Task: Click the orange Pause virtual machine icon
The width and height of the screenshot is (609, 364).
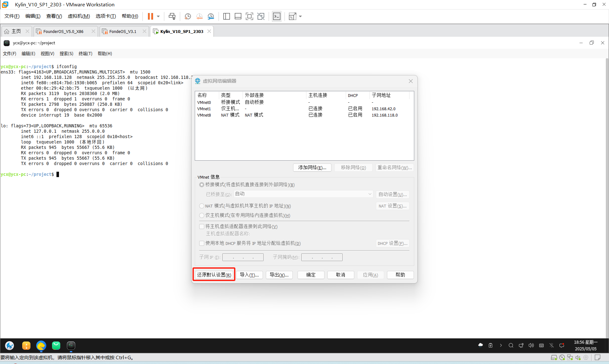Action: coord(150,16)
